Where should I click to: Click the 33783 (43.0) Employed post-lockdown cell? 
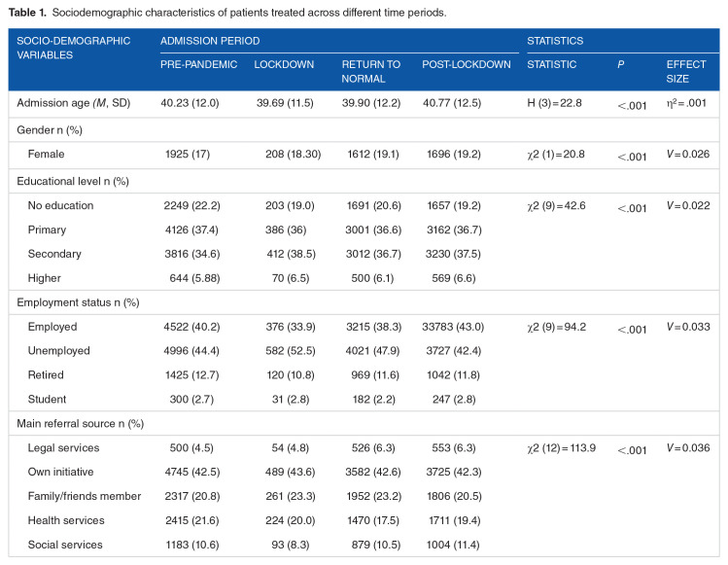coord(465,328)
